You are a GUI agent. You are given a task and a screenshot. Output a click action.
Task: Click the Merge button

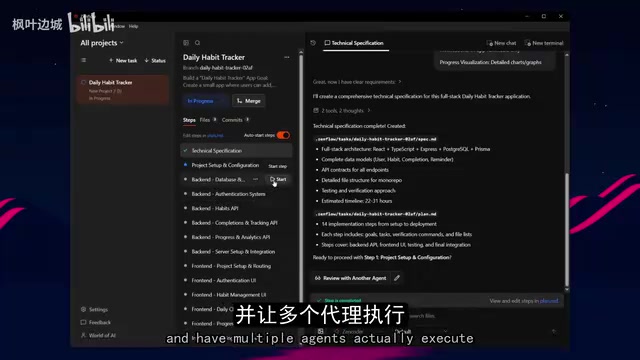coord(249,101)
